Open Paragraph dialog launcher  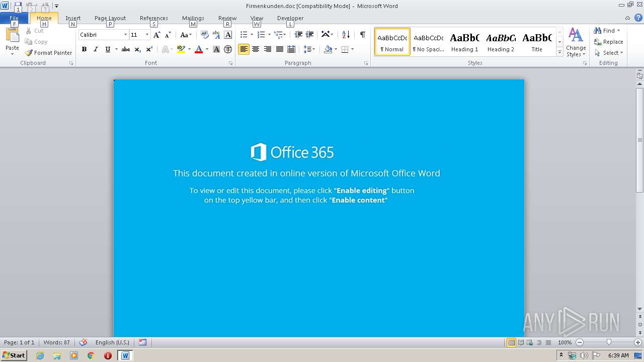tap(366, 63)
